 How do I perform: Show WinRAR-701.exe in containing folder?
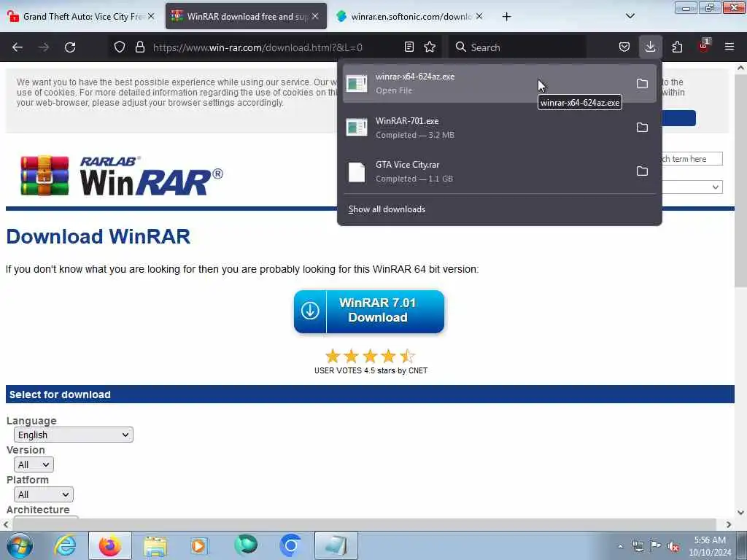pyautogui.click(x=642, y=127)
